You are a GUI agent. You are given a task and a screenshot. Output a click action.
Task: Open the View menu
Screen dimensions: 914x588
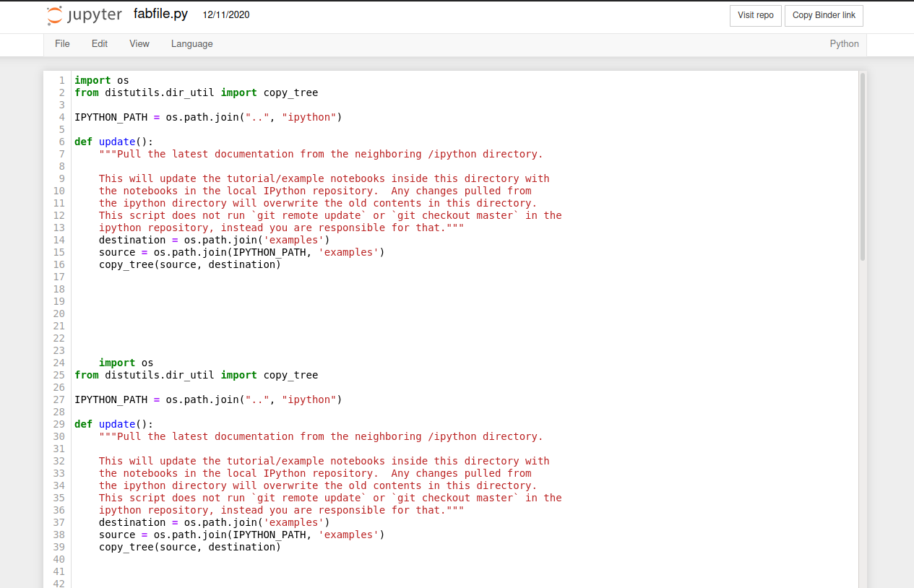pos(139,43)
